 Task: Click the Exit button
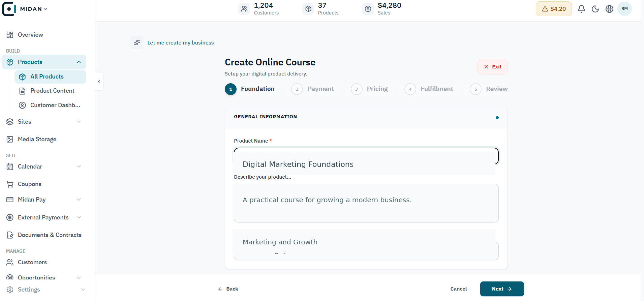tap(492, 67)
